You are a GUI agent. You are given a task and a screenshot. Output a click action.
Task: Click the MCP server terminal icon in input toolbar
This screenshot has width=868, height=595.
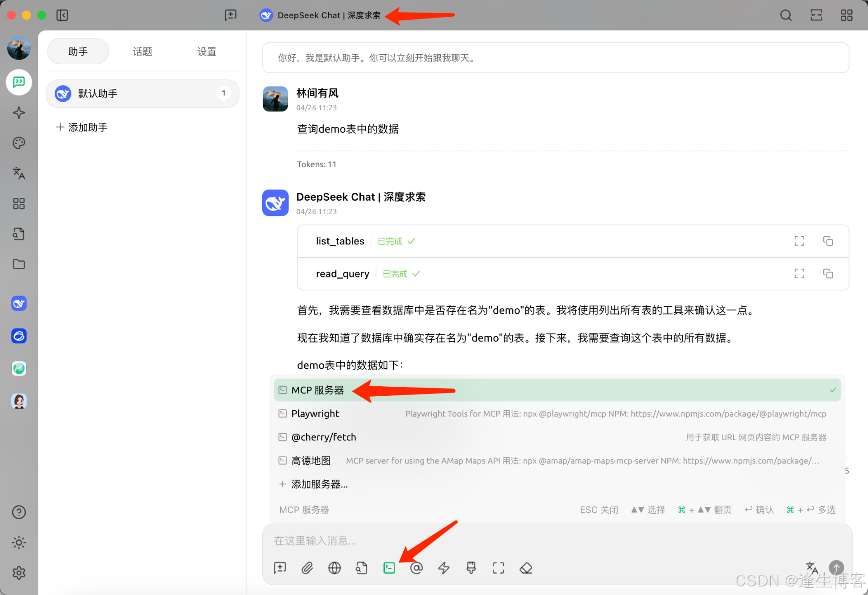389,568
